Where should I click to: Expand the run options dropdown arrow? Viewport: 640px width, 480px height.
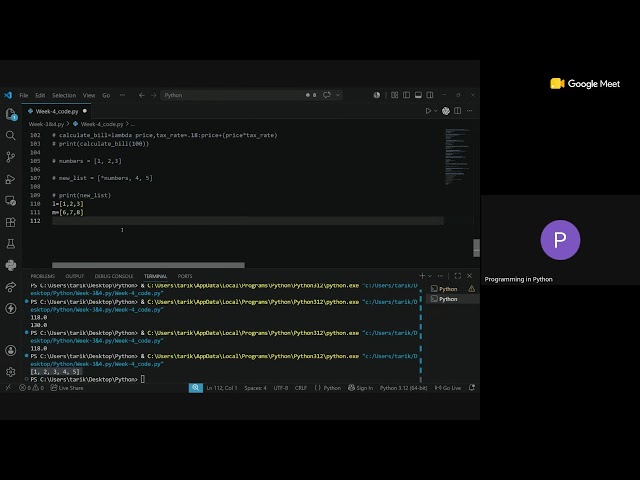436,111
